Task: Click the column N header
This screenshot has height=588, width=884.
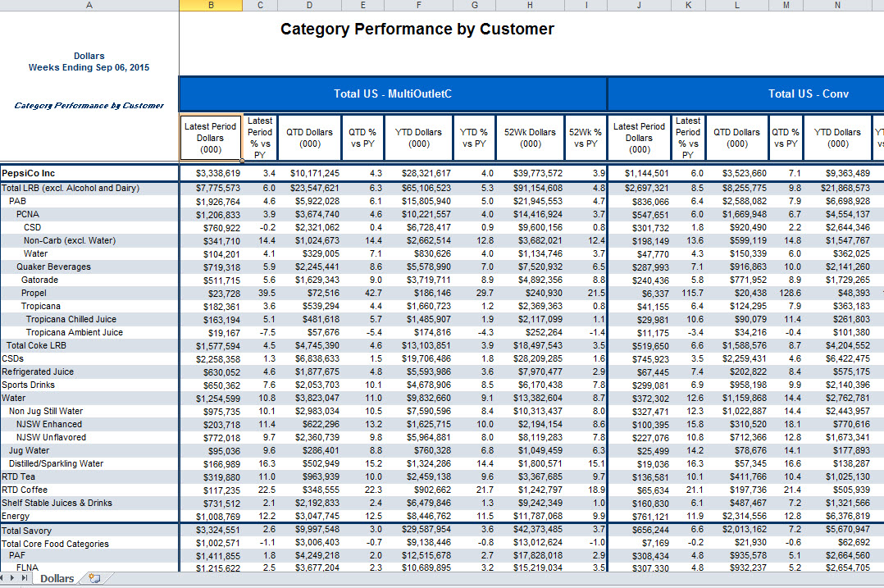Action: (x=837, y=5)
